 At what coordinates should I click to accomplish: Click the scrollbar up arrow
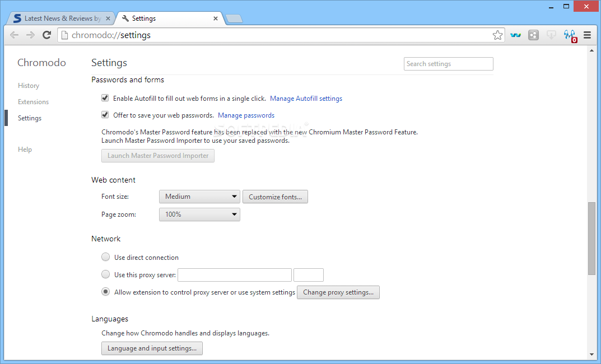coord(592,50)
